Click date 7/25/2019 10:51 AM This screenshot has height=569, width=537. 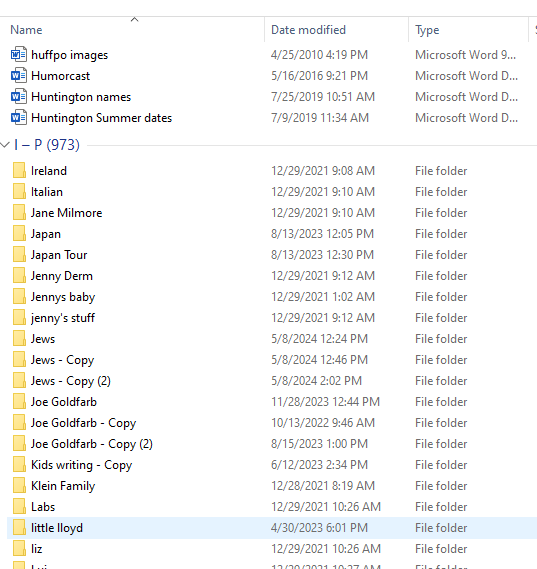(323, 97)
